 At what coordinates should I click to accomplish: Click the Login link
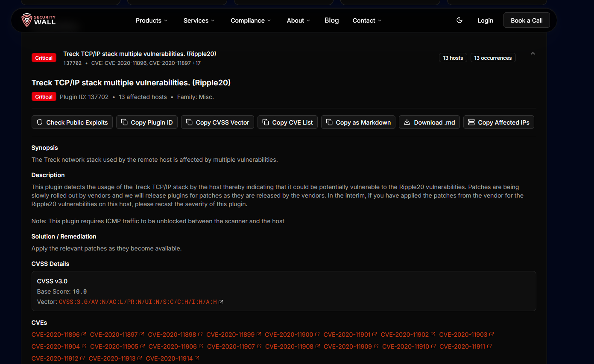click(485, 20)
